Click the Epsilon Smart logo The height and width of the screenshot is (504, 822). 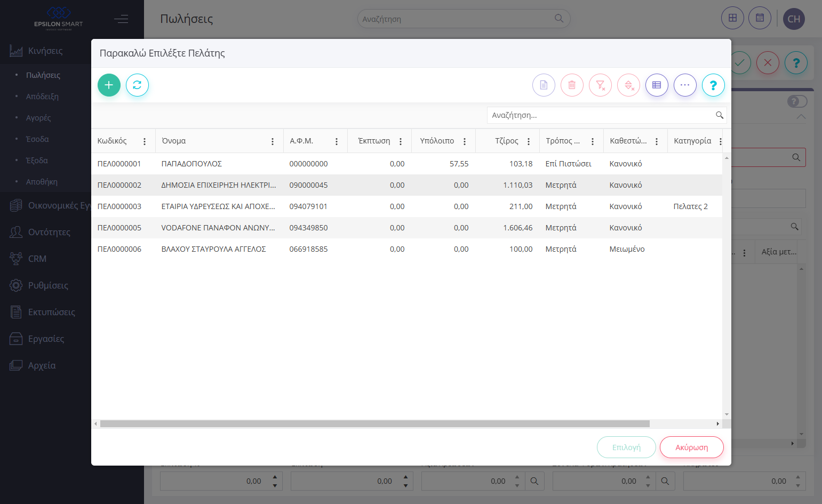(59, 19)
